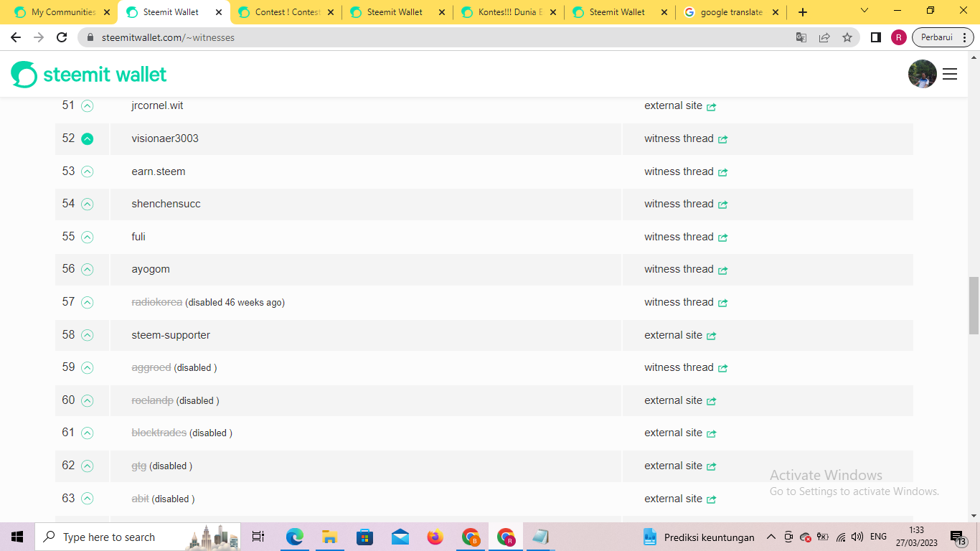Vote for roelandp witness
Image resolution: width=980 pixels, height=551 pixels.
(x=87, y=401)
